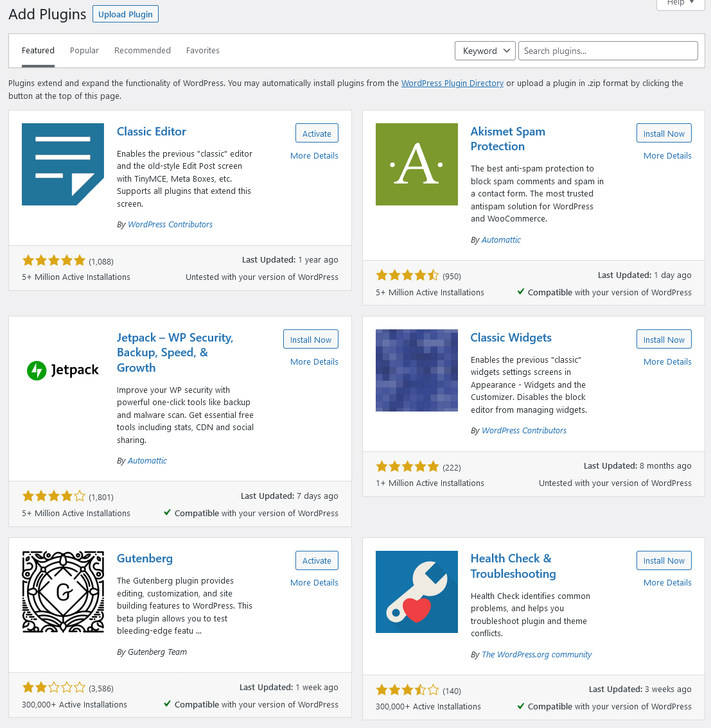Focus the Search plugins input field
The image size is (711, 728).
point(607,51)
